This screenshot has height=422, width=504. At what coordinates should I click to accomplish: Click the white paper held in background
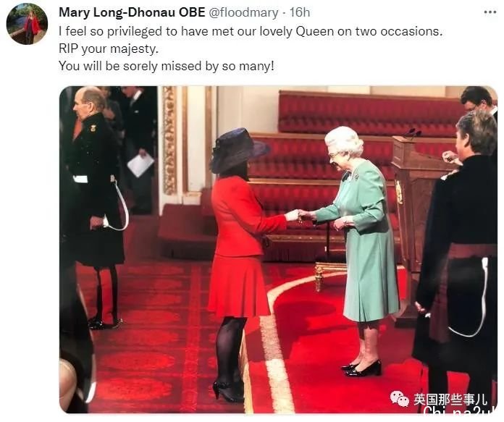click(x=140, y=165)
